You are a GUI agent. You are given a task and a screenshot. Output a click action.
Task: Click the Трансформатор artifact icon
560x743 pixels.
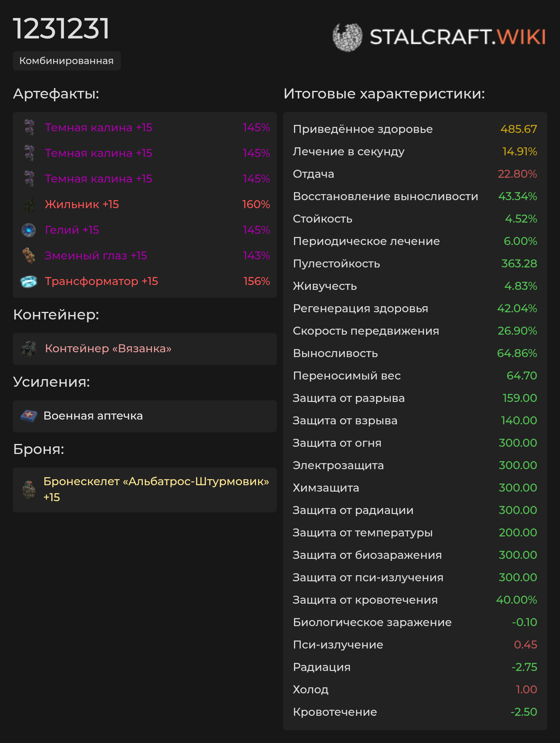pos(29,281)
